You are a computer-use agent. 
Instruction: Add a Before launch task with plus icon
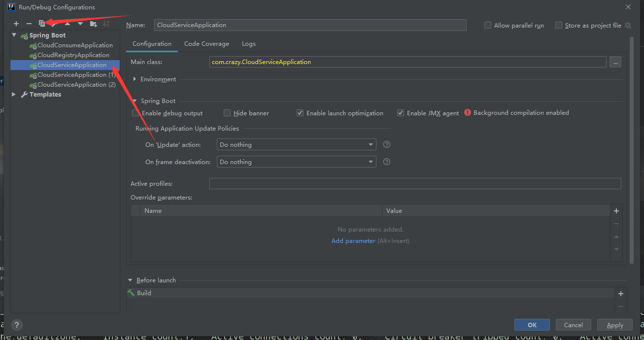[621, 294]
